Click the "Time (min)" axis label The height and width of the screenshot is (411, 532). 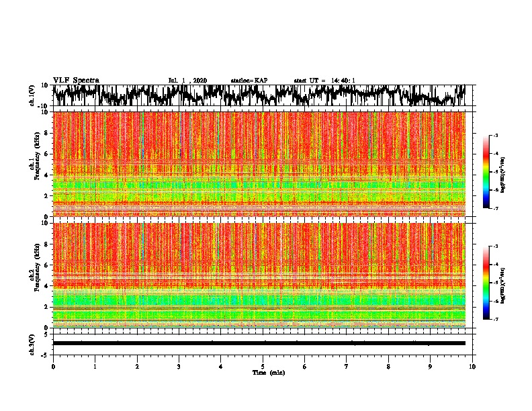(x=269, y=372)
